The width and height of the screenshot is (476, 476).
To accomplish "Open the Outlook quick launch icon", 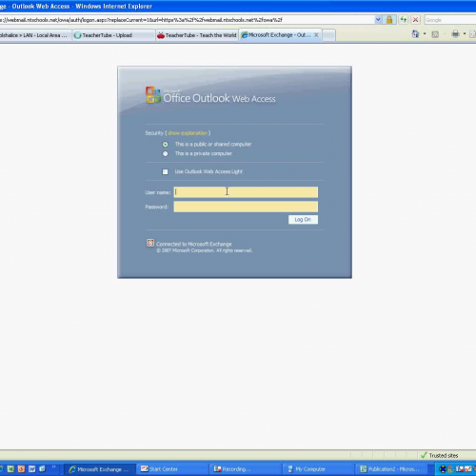I will (x=42, y=468).
